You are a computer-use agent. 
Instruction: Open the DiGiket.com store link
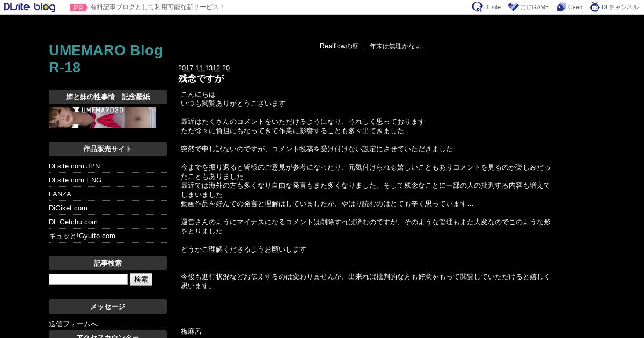(68, 208)
